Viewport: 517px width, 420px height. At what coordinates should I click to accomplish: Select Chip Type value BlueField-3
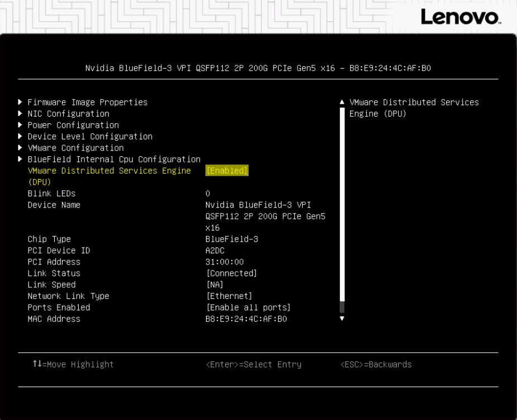click(232, 239)
